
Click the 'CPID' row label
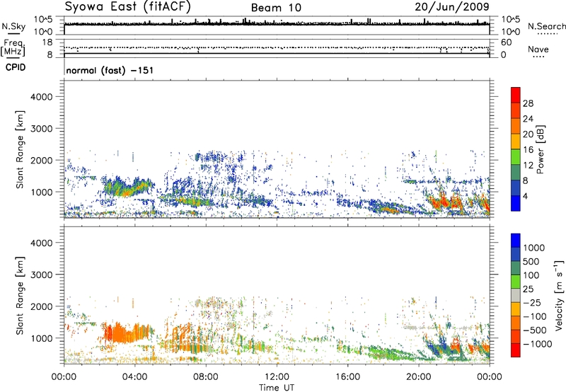tap(16, 67)
